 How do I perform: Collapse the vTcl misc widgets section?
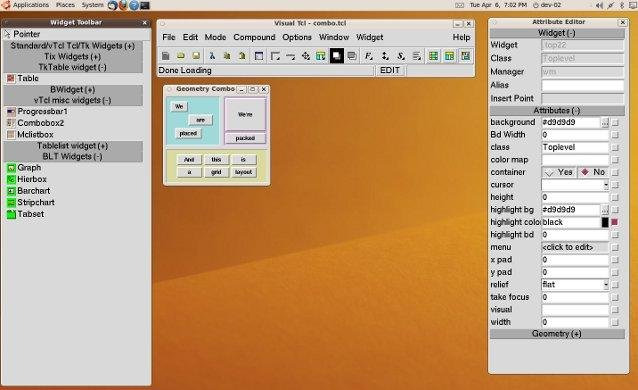[x=73, y=100]
